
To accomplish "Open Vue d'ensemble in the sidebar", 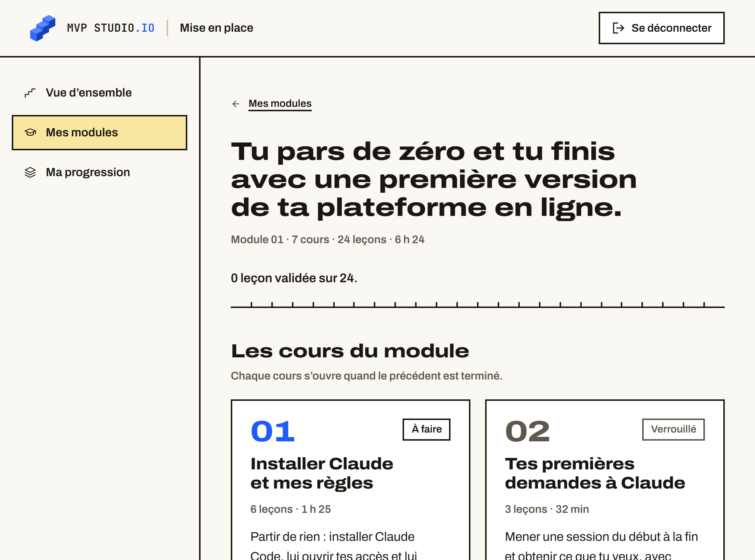I will tap(100, 93).
